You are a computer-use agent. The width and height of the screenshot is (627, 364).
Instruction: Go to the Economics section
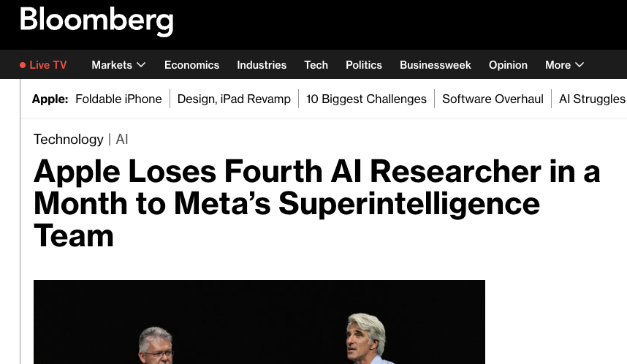click(191, 65)
